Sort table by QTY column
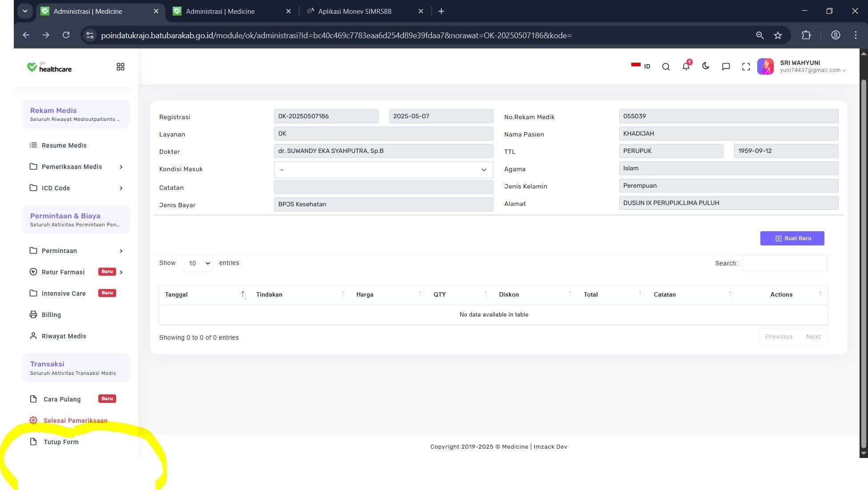 460,295
